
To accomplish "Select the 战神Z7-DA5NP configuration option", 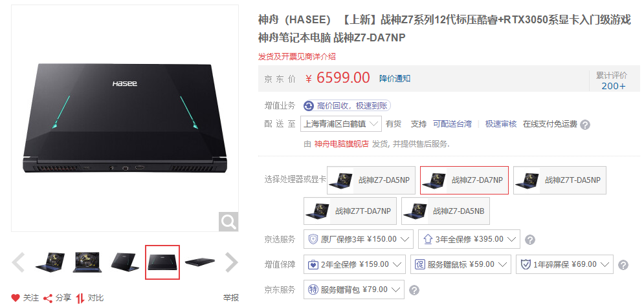I will 372,180.
